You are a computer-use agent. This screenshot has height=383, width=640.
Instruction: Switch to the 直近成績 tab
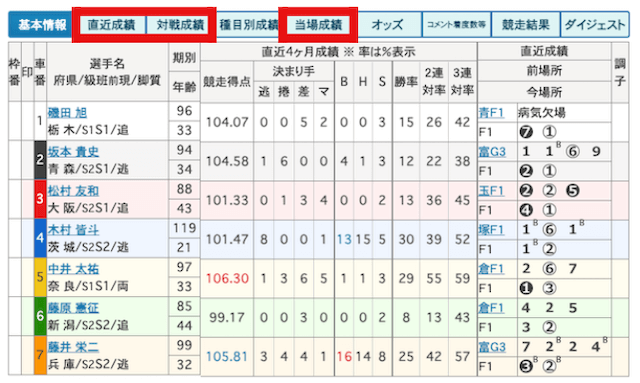pos(111,25)
